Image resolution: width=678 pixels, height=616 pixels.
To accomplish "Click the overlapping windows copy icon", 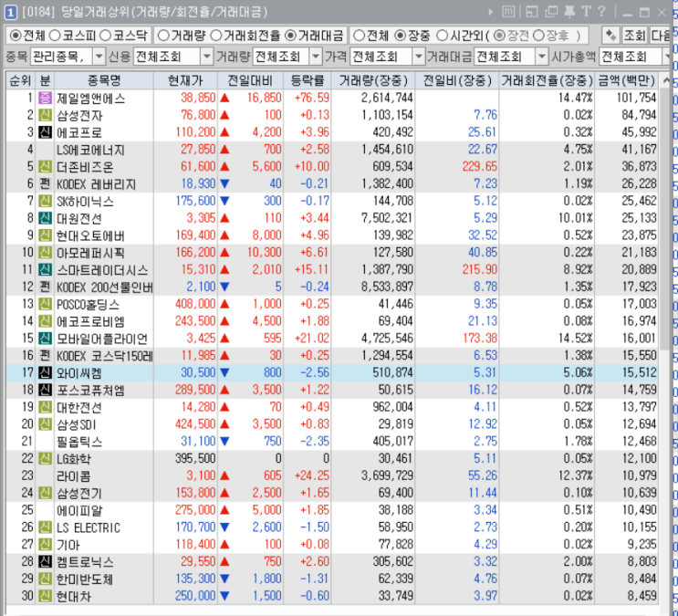I will pyautogui.click(x=551, y=12).
